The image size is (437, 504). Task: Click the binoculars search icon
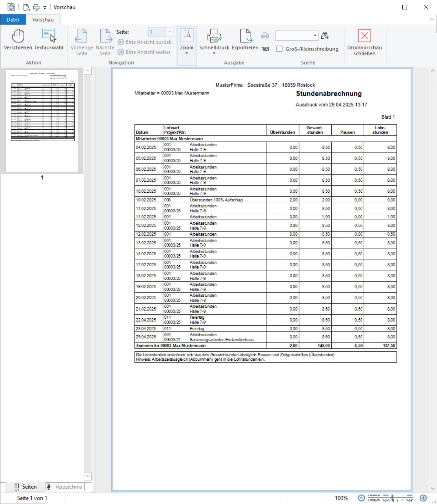[x=325, y=36]
